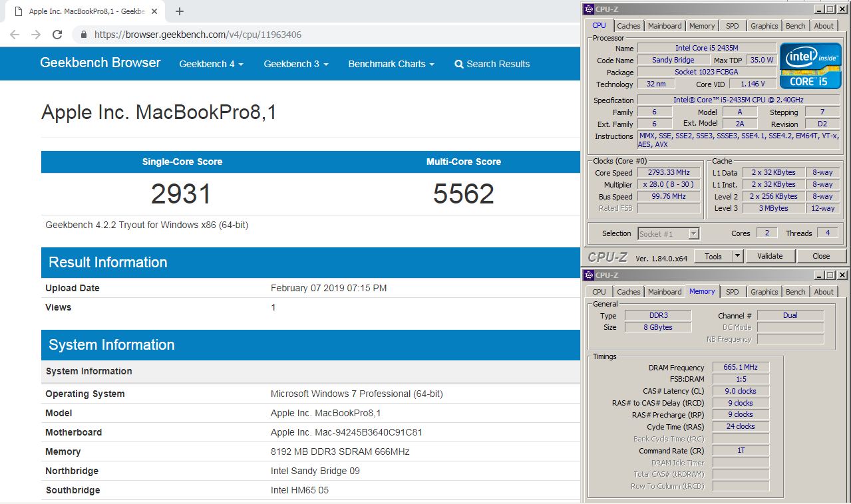Click Level 3 cache value 3 MBytes
Viewport: 851px width, 504px height.
pyautogui.click(x=774, y=208)
